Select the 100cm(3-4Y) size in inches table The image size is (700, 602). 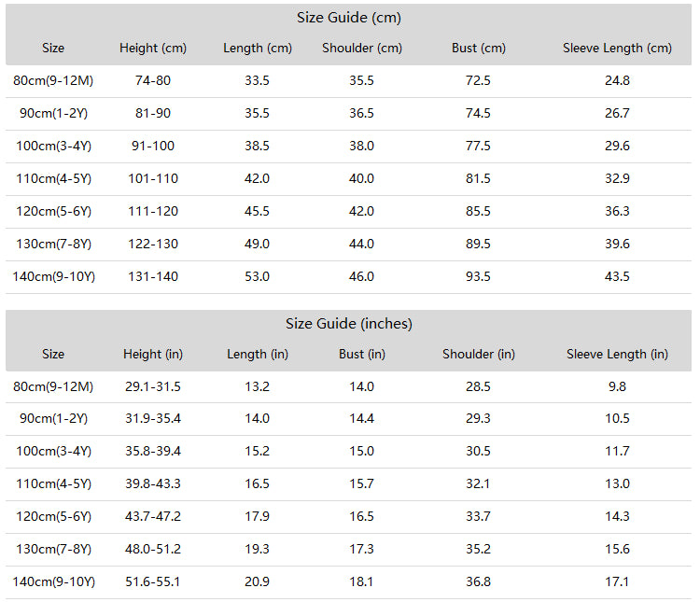tap(53, 451)
